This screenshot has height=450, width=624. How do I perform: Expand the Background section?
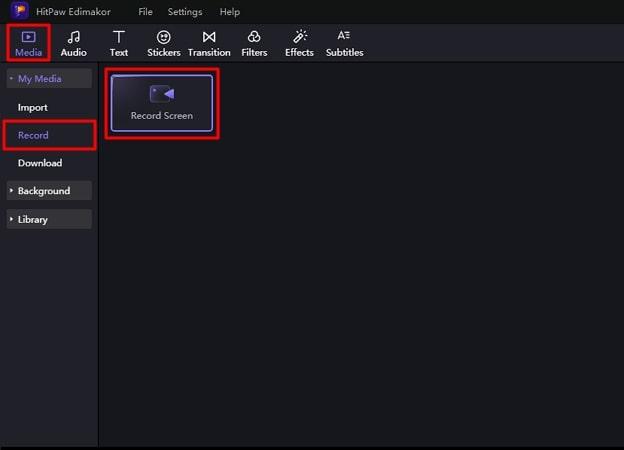click(x=49, y=191)
